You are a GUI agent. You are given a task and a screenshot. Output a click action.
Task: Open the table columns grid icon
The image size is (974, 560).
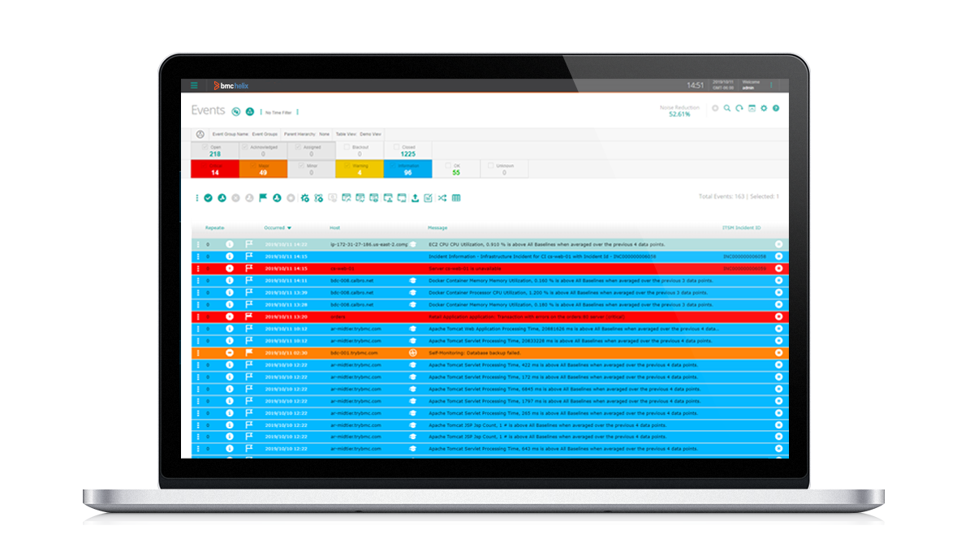click(x=456, y=197)
